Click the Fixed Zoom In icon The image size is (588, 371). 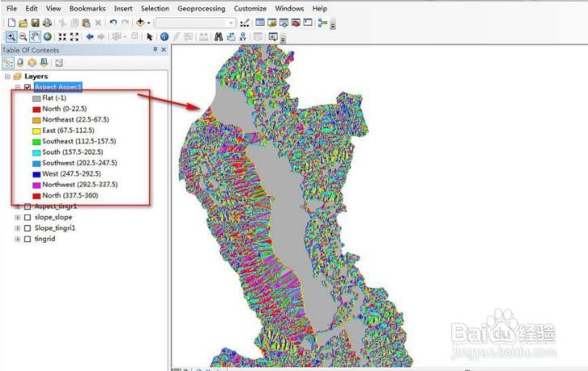(x=62, y=36)
